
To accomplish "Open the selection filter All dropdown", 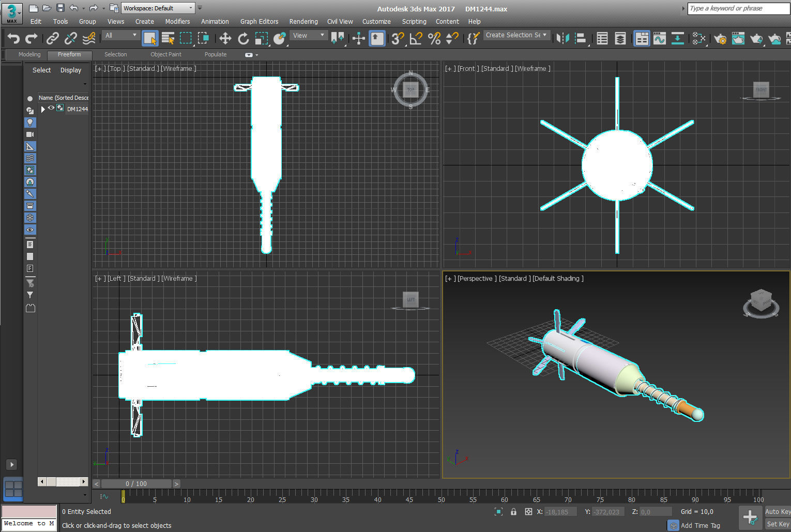I will coord(120,35).
